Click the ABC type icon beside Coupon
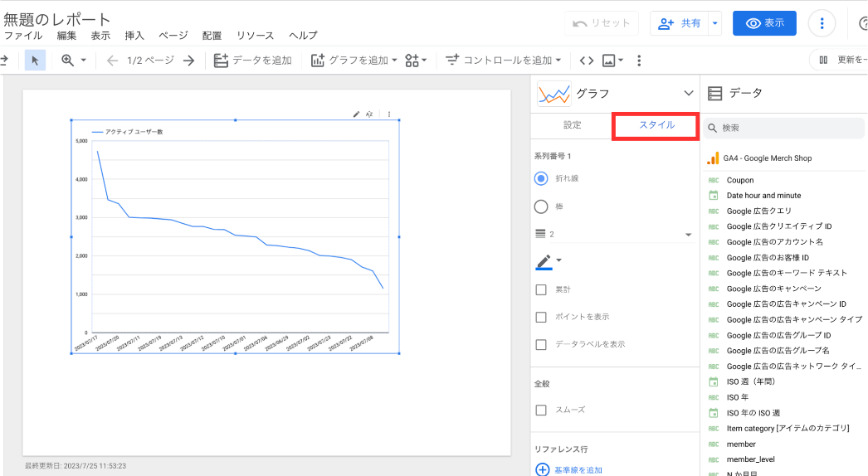Screen dimensions: 868x476 [x=714, y=181]
